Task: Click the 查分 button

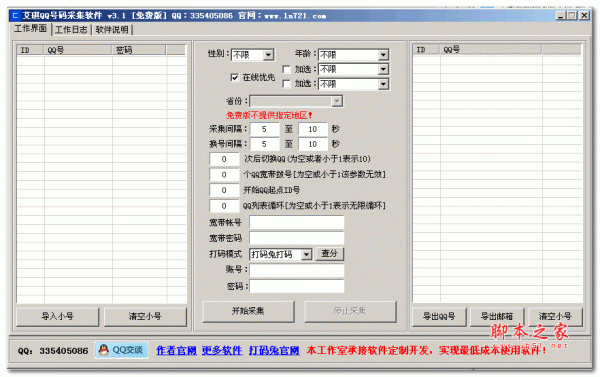Action: pos(329,253)
